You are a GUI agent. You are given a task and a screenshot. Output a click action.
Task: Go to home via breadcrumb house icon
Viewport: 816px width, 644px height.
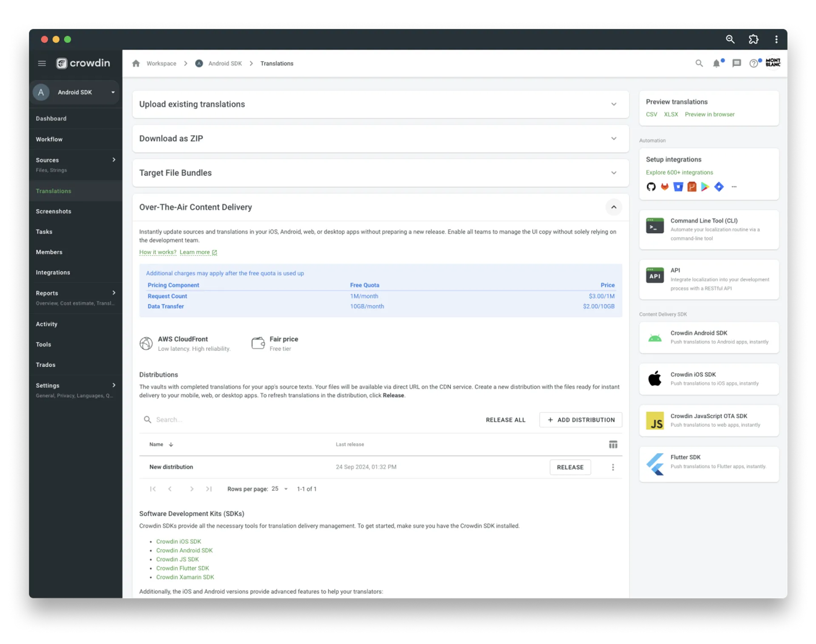click(136, 63)
